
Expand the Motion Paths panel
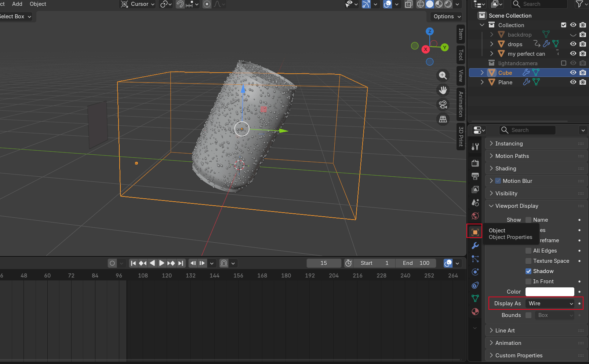click(x=536, y=156)
